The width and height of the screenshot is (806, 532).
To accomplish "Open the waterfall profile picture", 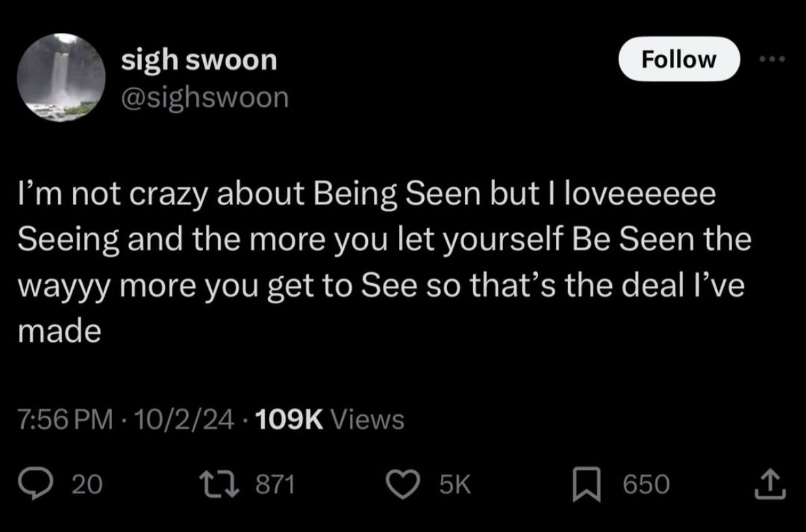I will (x=62, y=77).
